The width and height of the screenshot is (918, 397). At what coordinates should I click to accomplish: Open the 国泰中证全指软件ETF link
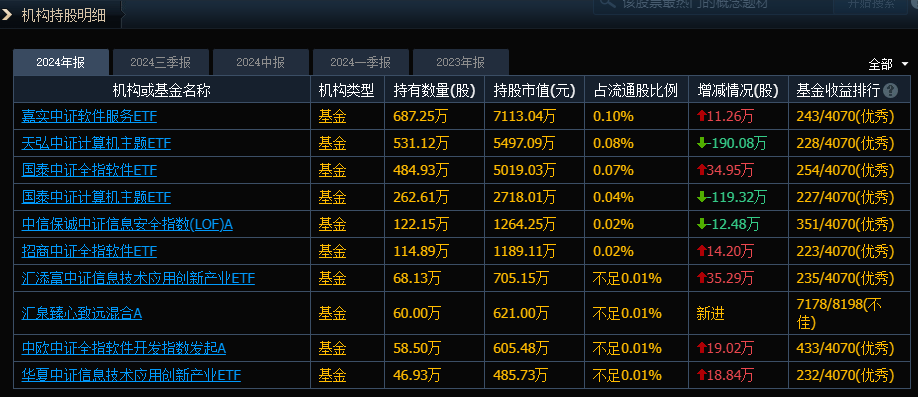coord(89,170)
